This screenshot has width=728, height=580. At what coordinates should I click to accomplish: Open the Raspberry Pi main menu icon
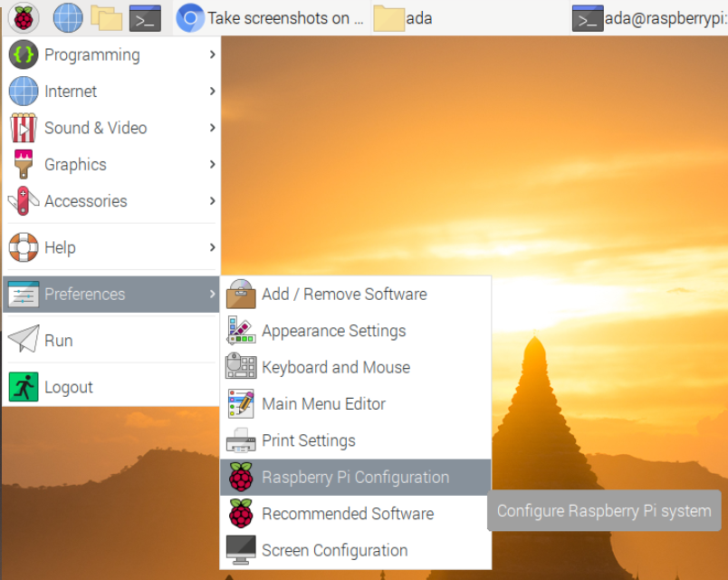click(23, 17)
